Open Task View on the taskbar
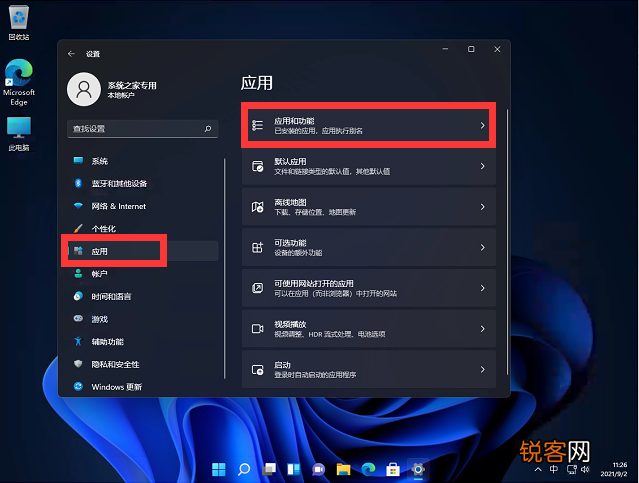This screenshot has width=639, height=483. tap(269, 470)
